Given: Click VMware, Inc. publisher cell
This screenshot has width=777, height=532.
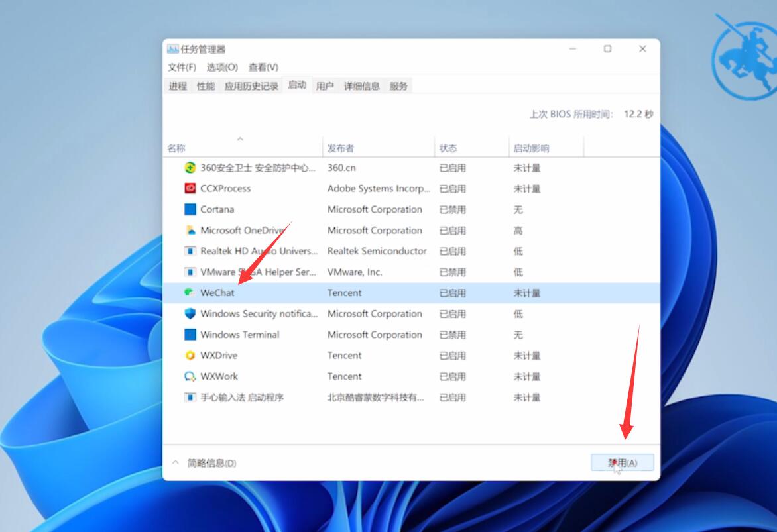Looking at the screenshot, I should (354, 272).
